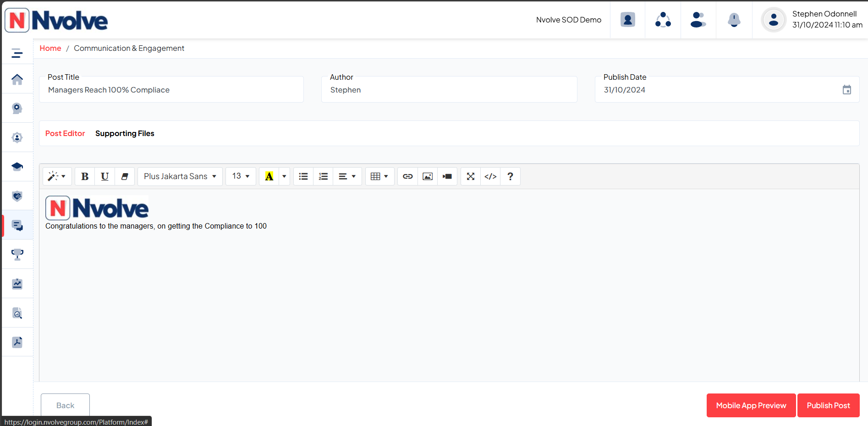Screen dimensions: 868x426
Task: Click the Publish Date field value
Action: [624, 90]
